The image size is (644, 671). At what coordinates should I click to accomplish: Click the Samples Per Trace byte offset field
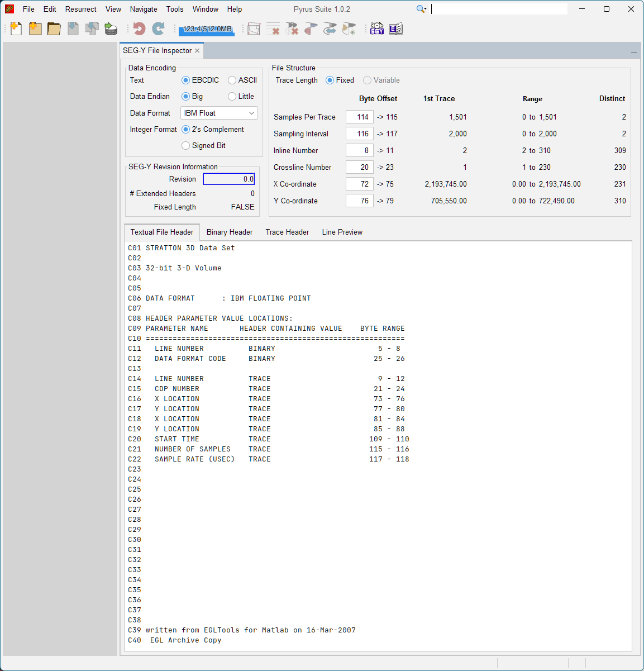click(x=360, y=117)
